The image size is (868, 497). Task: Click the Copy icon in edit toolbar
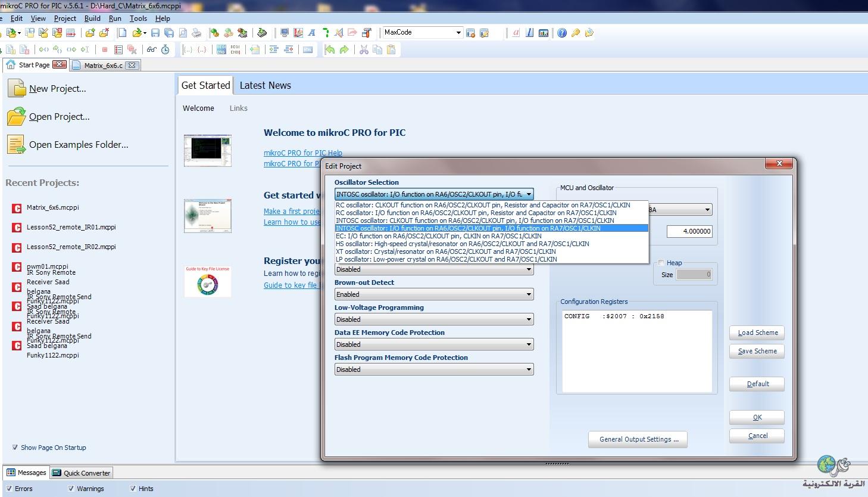click(377, 49)
